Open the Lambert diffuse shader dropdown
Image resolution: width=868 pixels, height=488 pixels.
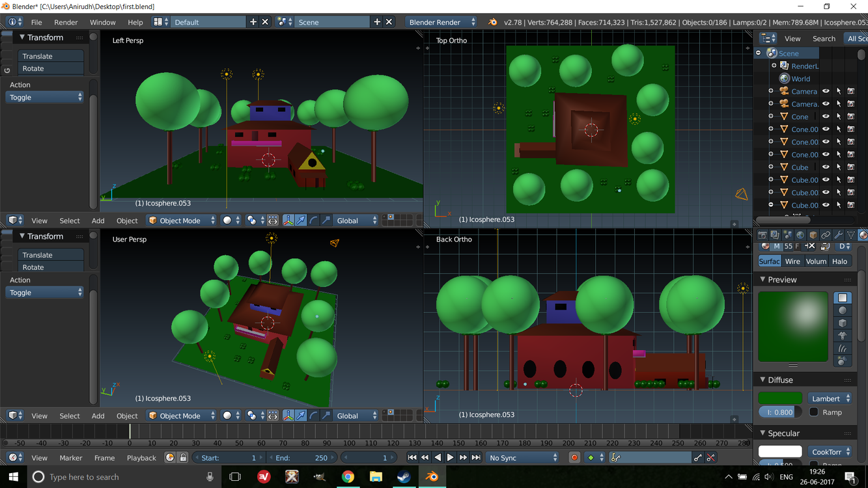(830, 398)
